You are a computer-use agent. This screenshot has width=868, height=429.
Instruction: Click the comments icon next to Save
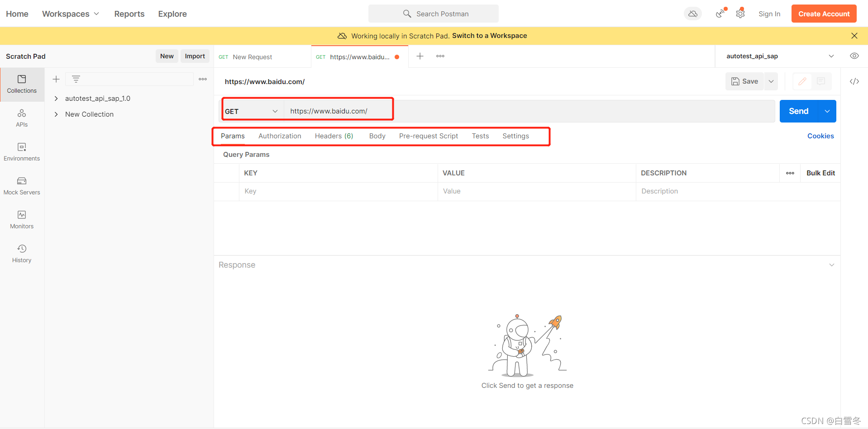821,81
